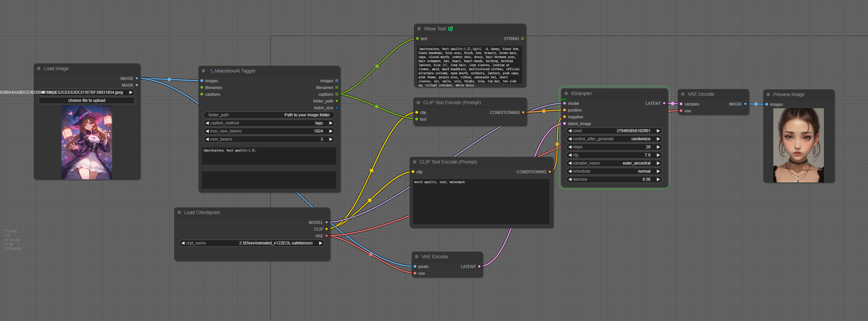The width and height of the screenshot is (868, 321).
Task: Open the control_after_generate dropdown showing randomize
Action: coord(614,139)
